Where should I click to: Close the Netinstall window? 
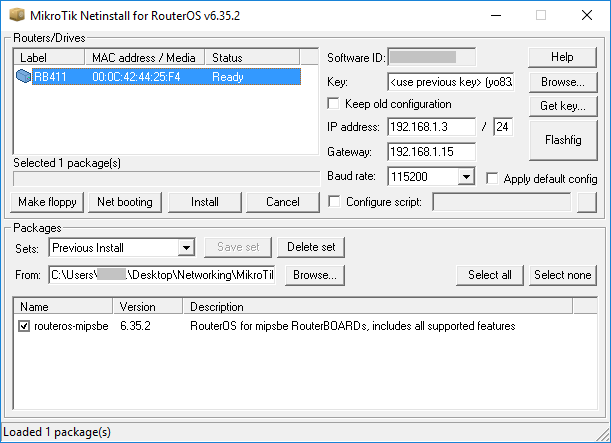click(587, 16)
